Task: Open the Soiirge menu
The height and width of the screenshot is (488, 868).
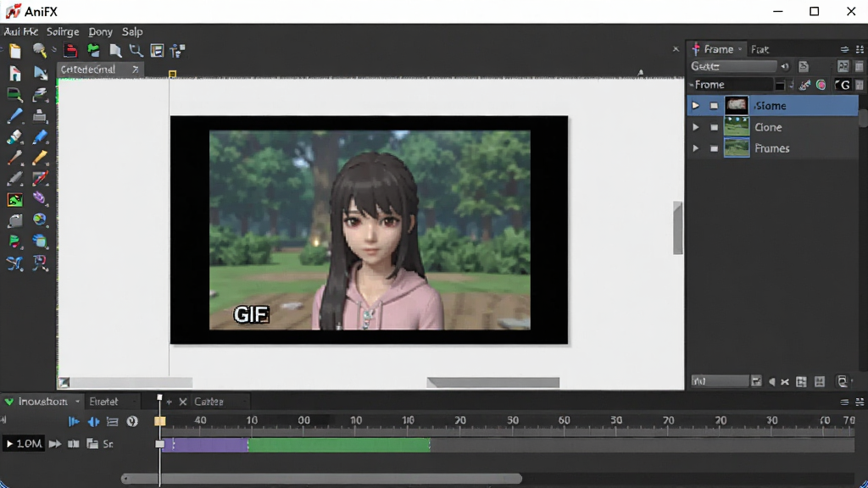Action: click(x=63, y=32)
